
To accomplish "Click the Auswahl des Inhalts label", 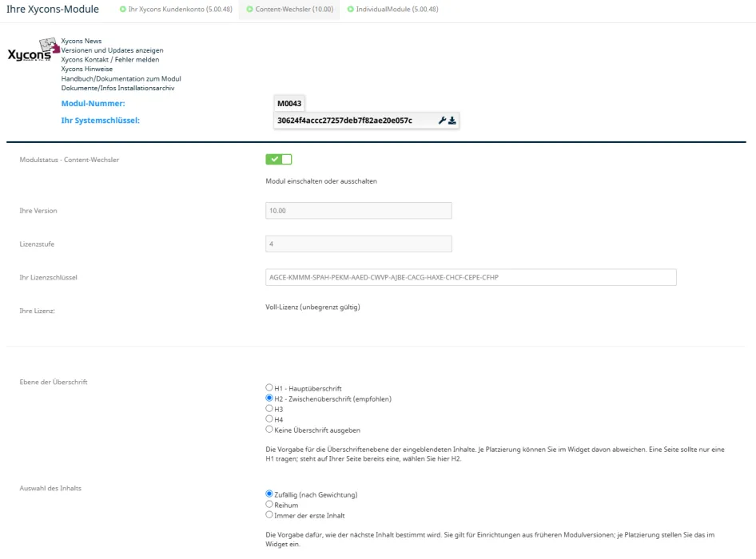I will (x=50, y=488).
